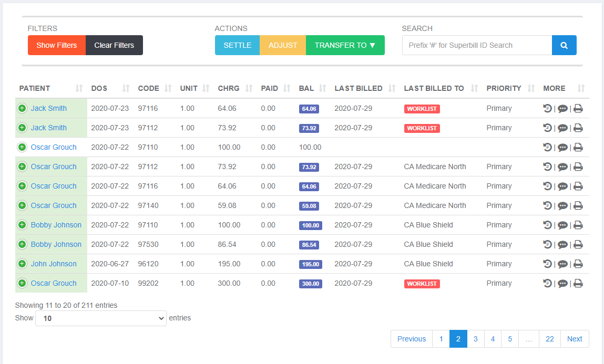Click the 195.00 balance badge
Viewport: 604px width, 364px height.
point(311,264)
